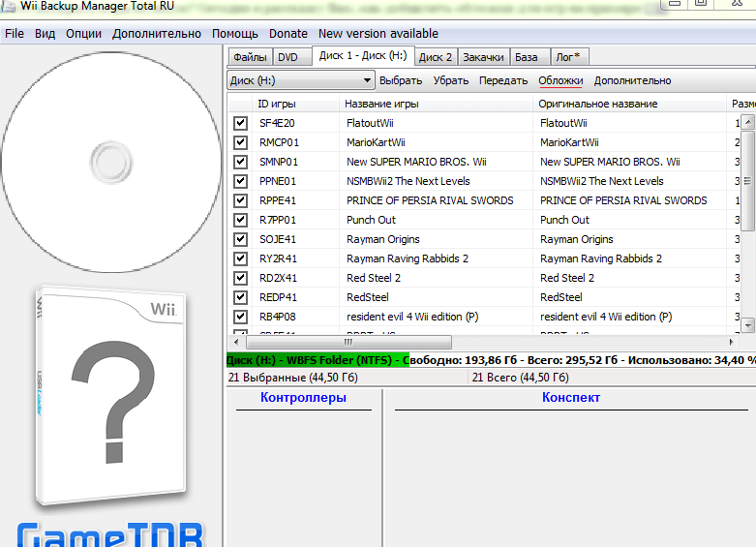Click the Wii Backup Manager title bar icon

click(x=9, y=6)
